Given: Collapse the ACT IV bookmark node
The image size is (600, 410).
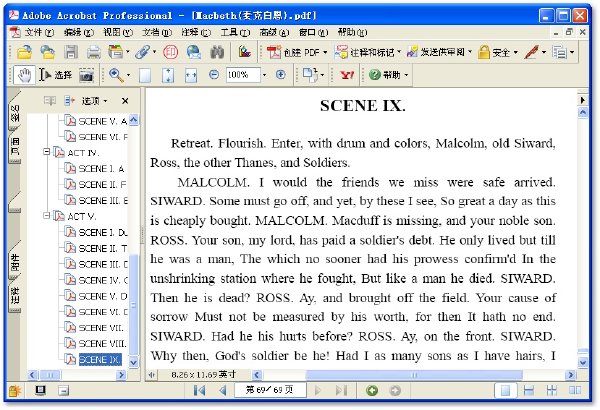Looking at the screenshot, I should [46, 152].
